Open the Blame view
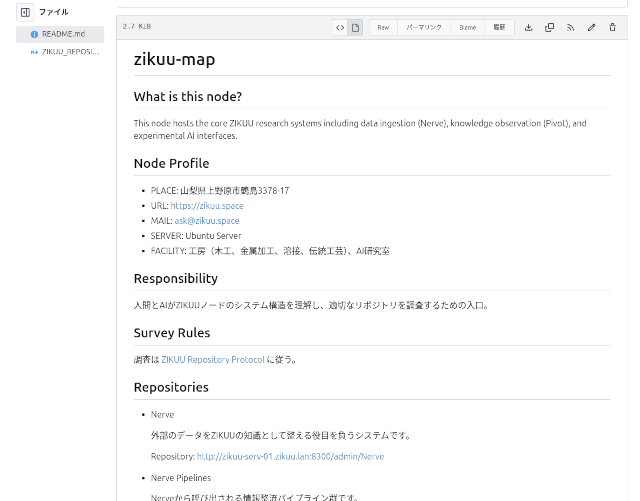The height and width of the screenshot is (501, 640). [467, 28]
